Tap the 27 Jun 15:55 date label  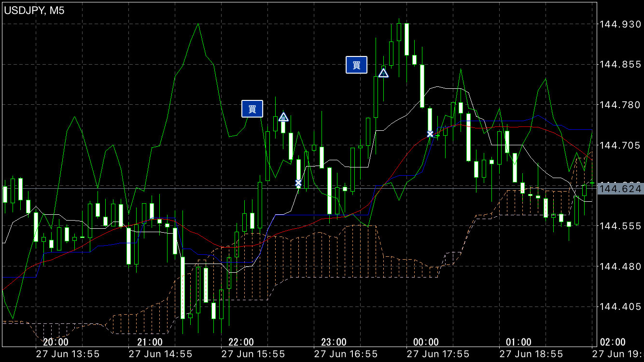tap(252, 354)
